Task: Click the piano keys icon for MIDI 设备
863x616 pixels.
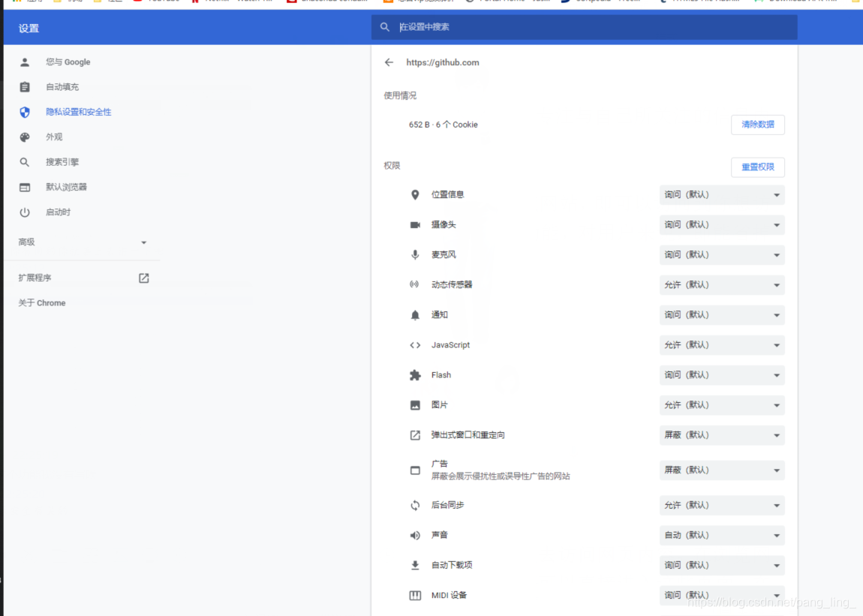Action: click(x=415, y=596)
